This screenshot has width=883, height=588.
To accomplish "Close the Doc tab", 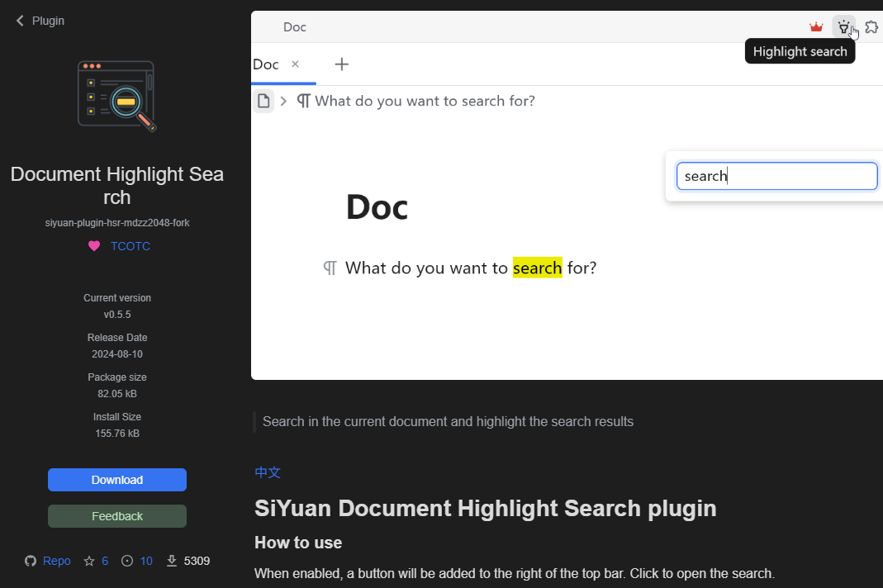I will click(295, 64).
